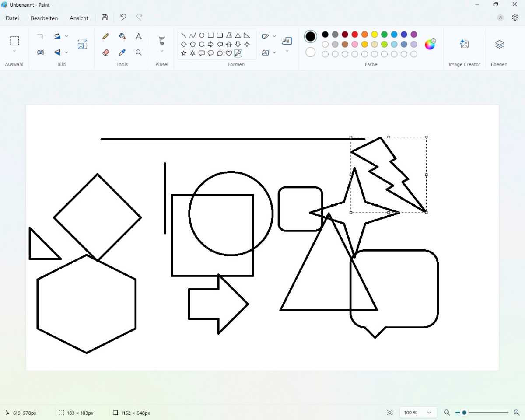Click the Magnifier zoom tool

click(138, 52)
